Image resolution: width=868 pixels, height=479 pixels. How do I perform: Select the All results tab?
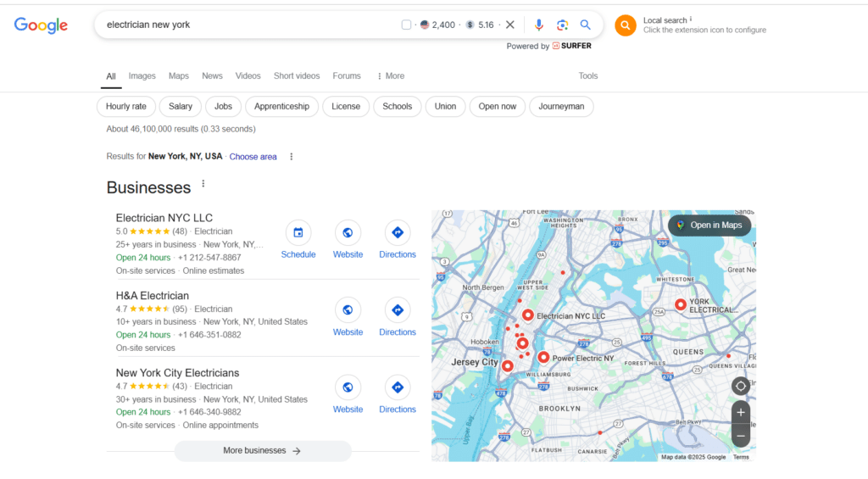point(111,76)
